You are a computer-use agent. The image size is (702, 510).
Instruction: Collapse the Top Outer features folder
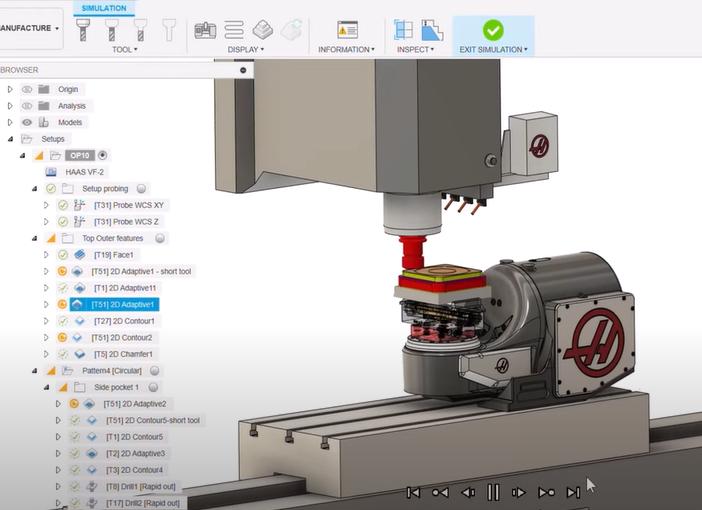pyautogui.click(x=34, y=239)
